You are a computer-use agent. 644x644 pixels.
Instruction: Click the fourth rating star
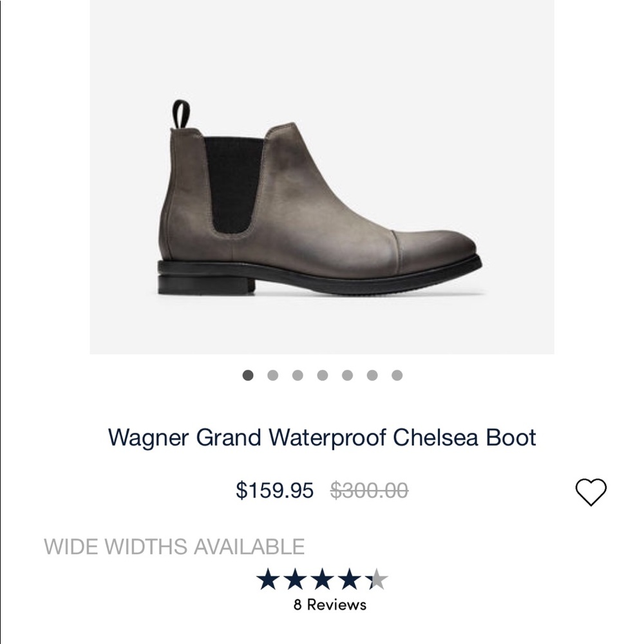(x=350, y=579)
